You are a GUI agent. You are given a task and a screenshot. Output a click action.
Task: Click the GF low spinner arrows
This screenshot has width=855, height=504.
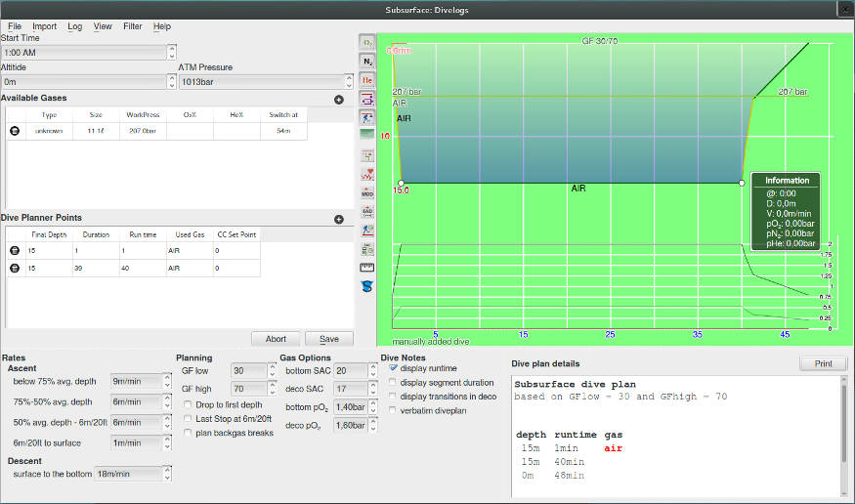(x=271, y=371)
